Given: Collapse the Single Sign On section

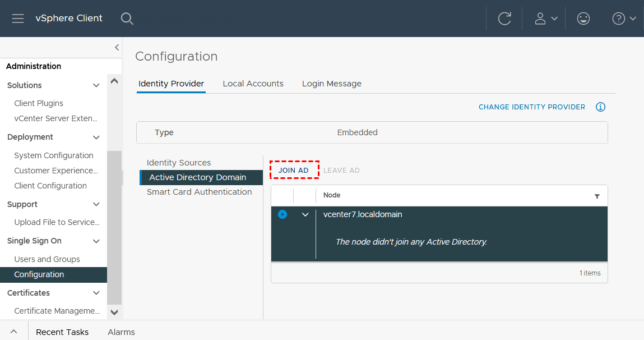Looking at the screenshot, I should coord(96,241).
